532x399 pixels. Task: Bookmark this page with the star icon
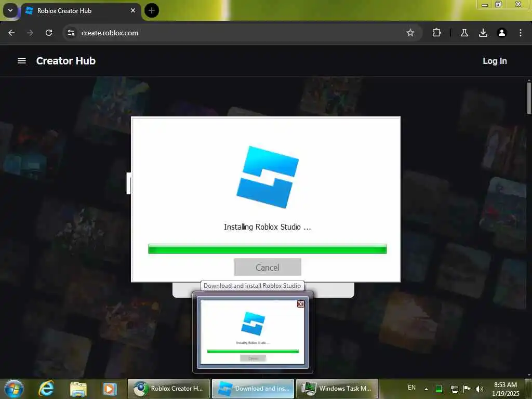click(410, 33)
